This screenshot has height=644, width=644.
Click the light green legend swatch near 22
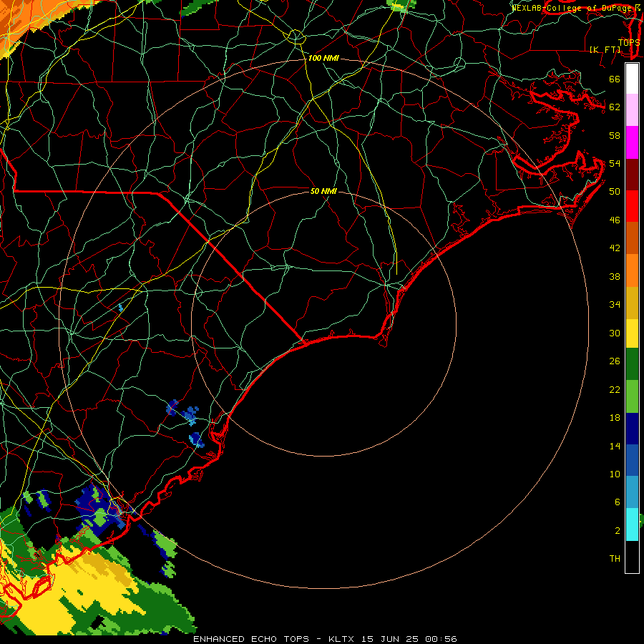pyautogui.click(x=632, y=396)
